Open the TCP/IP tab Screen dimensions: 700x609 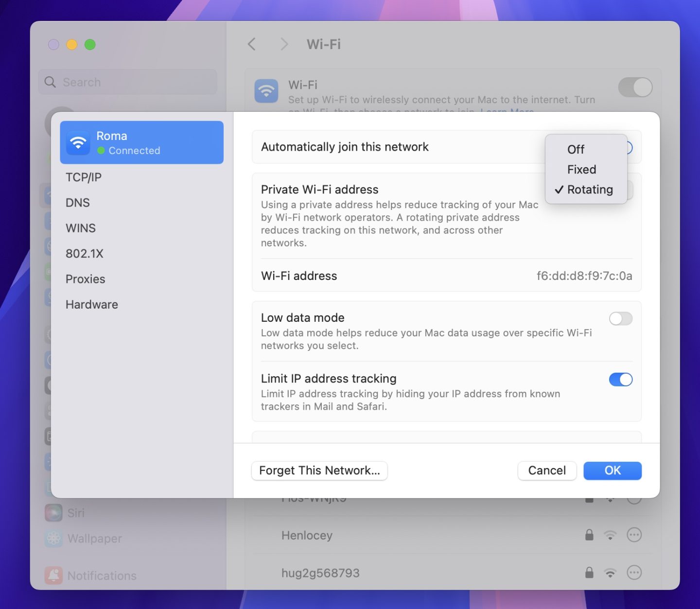click(84, 177)
